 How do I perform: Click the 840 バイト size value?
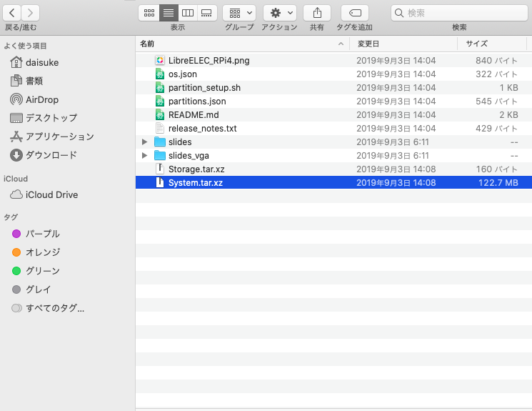[497, 61]
